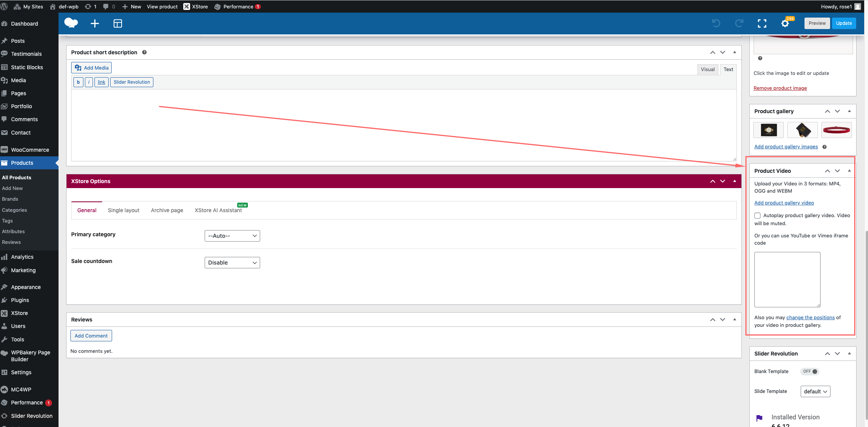
Task: Click into YouTube/Vimeo iframe code textarea
Action: (x=787, y=279)
